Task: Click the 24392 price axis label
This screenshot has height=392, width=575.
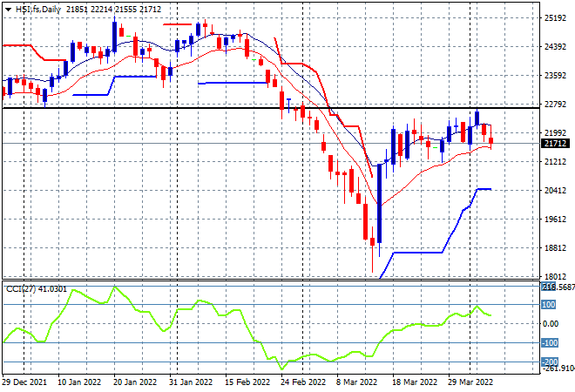Action: (x=555, y=46)
